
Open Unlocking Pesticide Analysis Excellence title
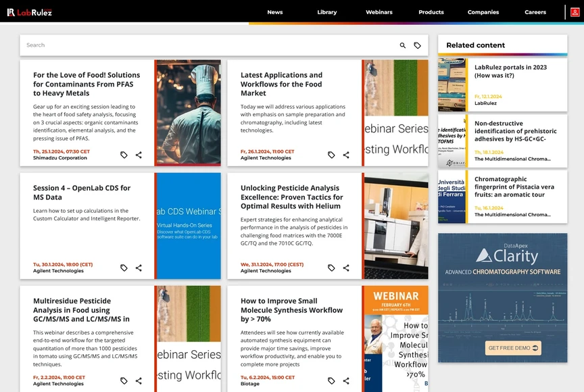(291, 197)
